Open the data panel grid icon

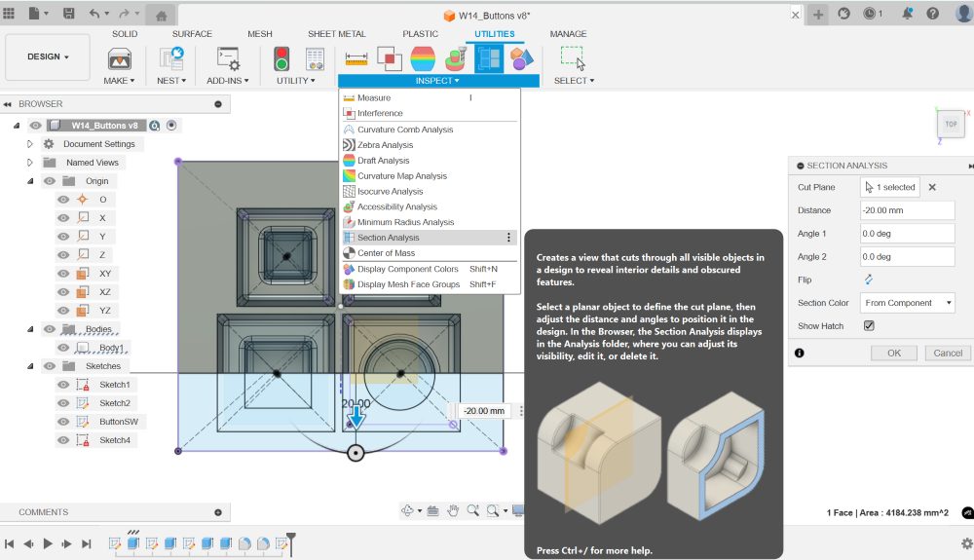pos(9,13)
